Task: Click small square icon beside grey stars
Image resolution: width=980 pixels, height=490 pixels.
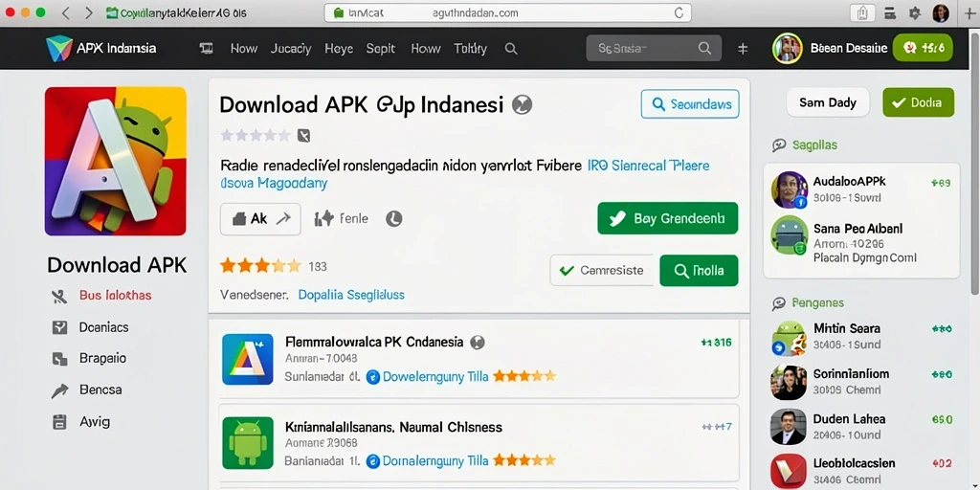Action: coord(303,136)
